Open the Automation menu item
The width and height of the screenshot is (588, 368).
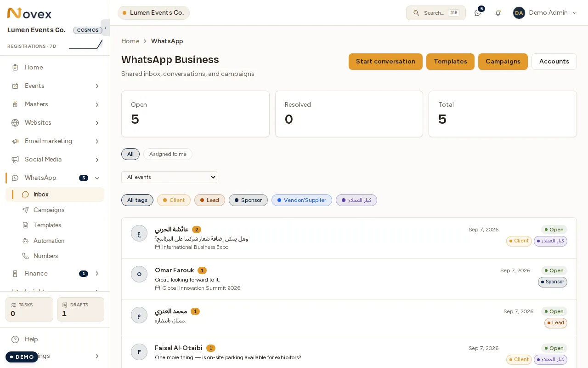coord(55,241)
